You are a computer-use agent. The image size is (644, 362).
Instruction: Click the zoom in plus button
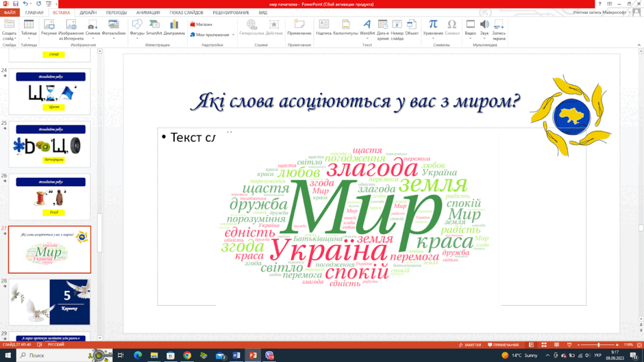coord(617,345)
